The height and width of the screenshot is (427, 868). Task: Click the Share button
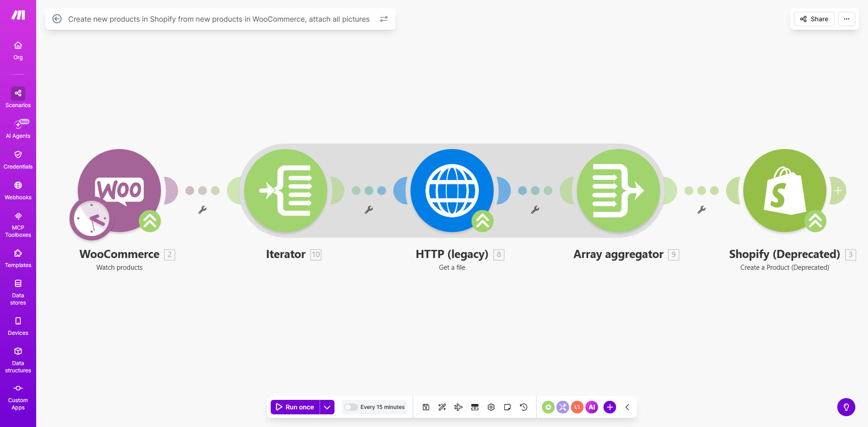814,19
